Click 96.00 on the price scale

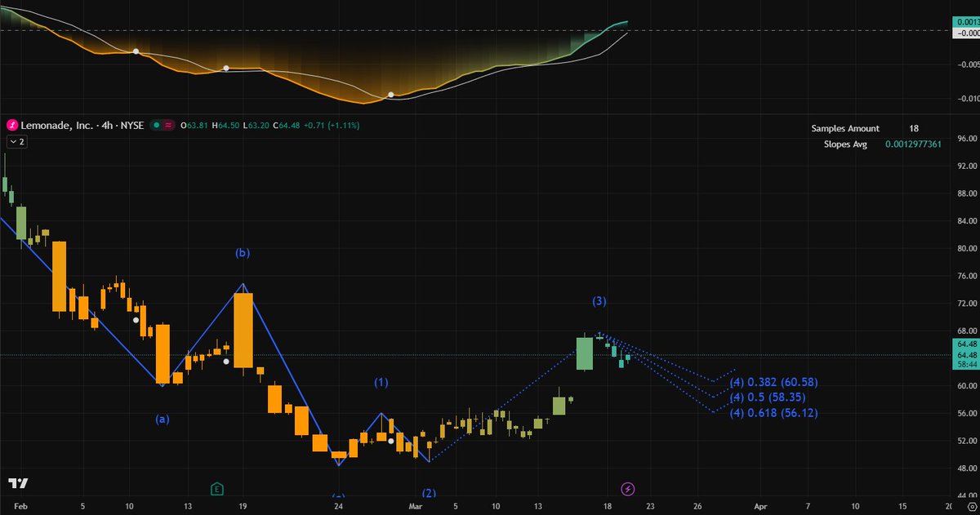pos(967,139)
